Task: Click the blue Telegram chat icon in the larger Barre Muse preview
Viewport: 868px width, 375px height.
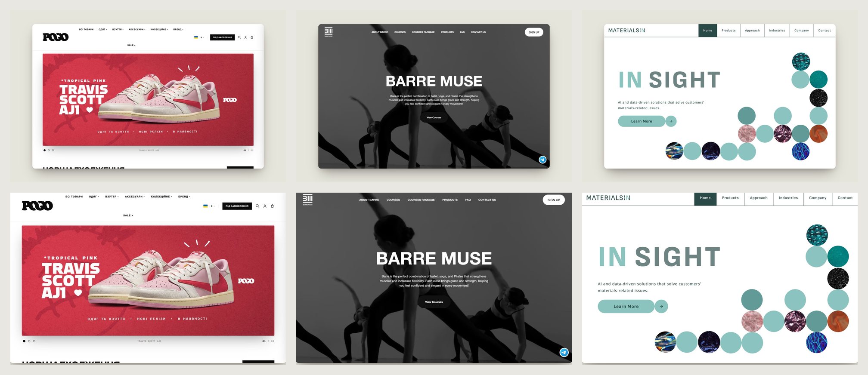Action: 564,352
